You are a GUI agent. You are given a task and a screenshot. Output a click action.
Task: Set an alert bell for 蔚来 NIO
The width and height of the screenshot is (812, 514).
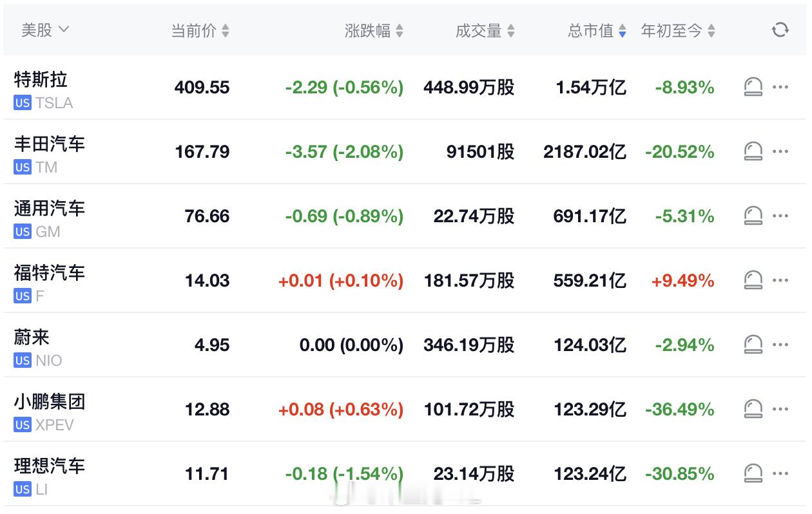click(x=753, y=345)
